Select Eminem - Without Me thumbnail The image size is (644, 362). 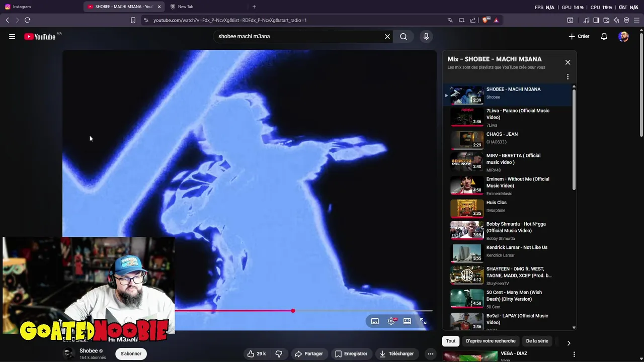click(x=466, y=185)
